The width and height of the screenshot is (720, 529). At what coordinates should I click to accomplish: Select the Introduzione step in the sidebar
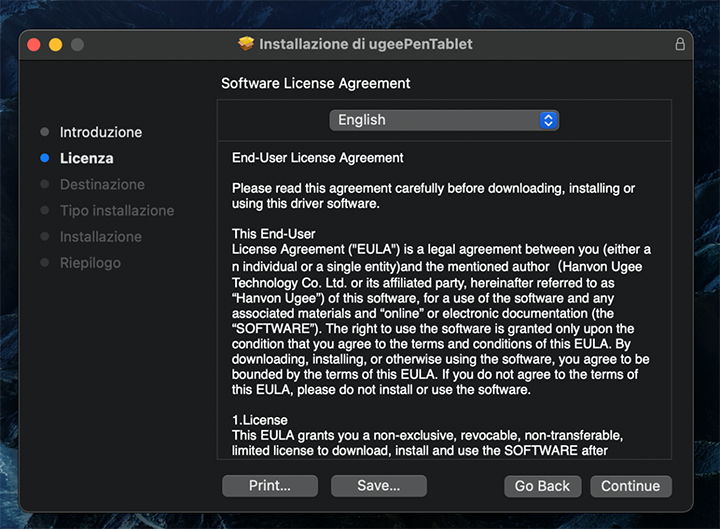100,132
